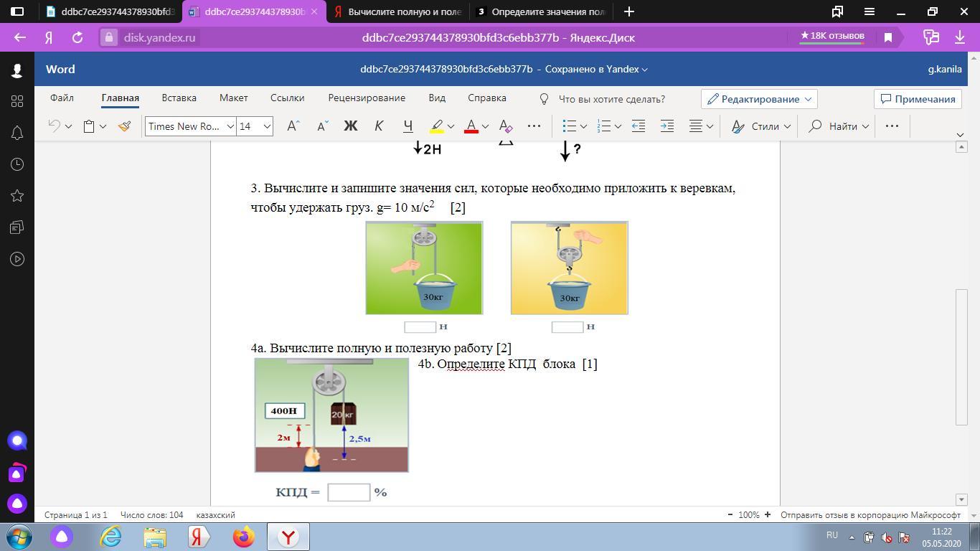Click the disk.yandex.ru address field
Screen dimensions: 980x551
click(x=159, y=37)
